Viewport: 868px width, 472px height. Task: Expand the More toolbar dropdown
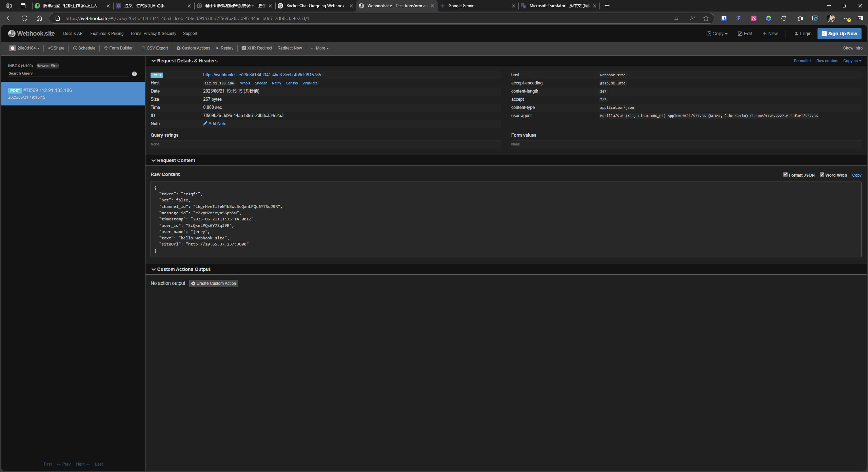pos(320,48)
